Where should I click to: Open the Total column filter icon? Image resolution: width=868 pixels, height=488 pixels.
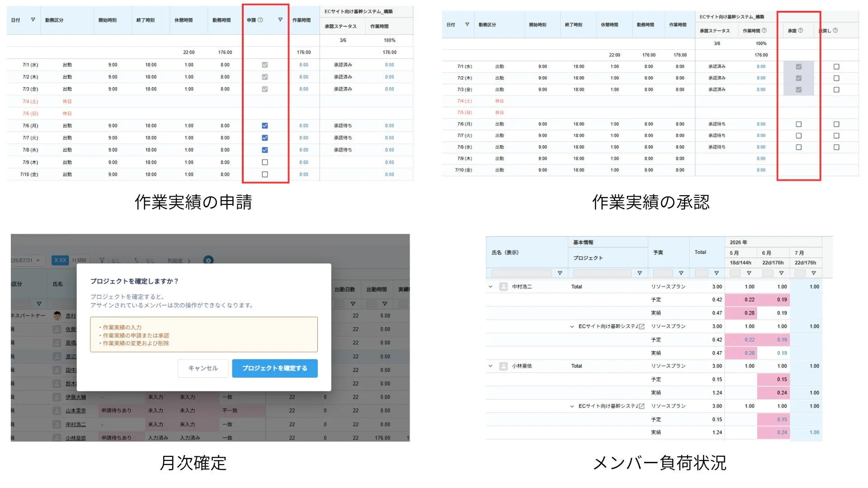[717, 273]
